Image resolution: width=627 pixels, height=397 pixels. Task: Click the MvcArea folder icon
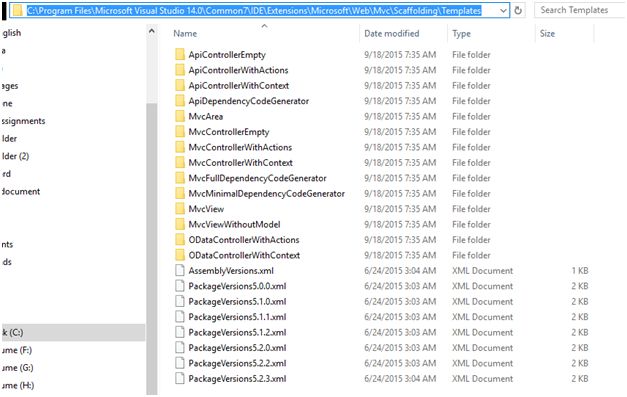click(180, 116)
